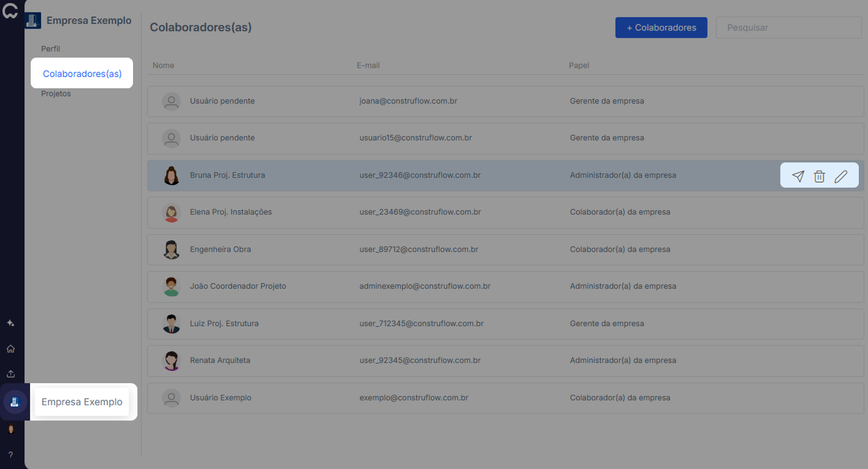Select the João Coordenador Projeto name
The width and height of the screenshot is (868, 469).
(x=238, y=286)
